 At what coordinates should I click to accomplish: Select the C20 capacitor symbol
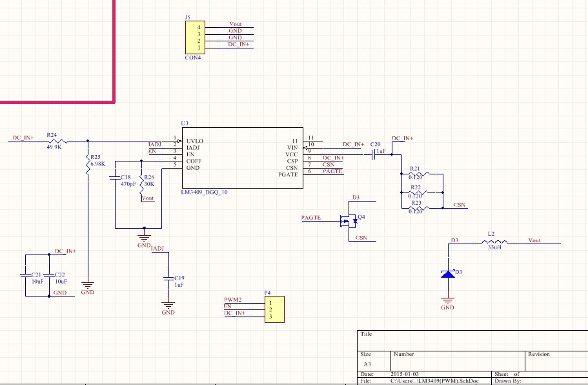pos(374,154)
